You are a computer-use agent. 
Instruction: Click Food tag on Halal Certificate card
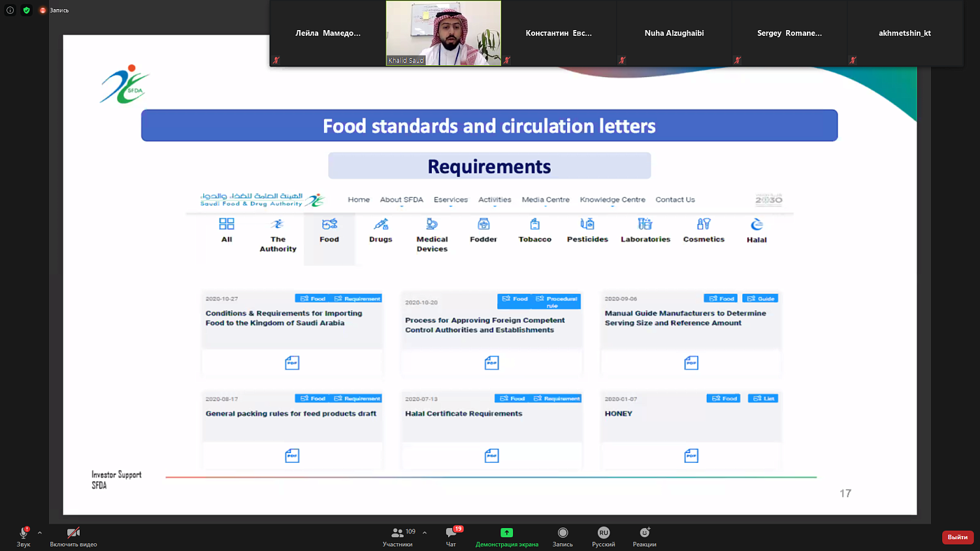click(x=512, y=398)
